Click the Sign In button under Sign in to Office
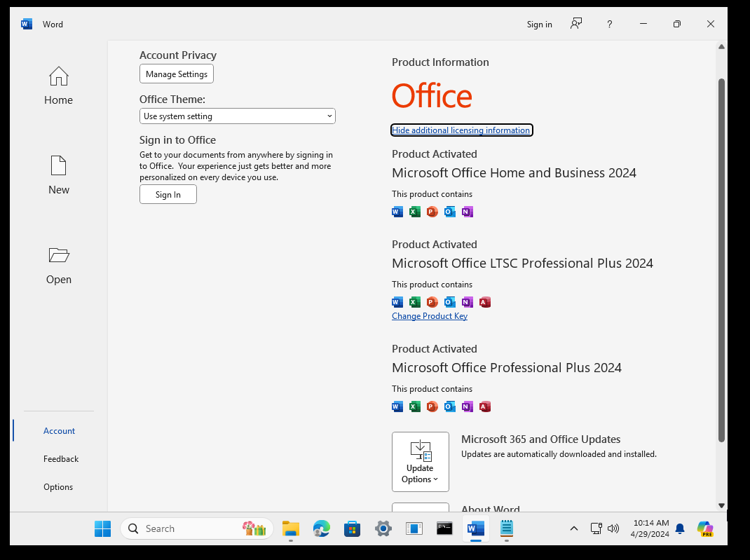 point(168,195)
